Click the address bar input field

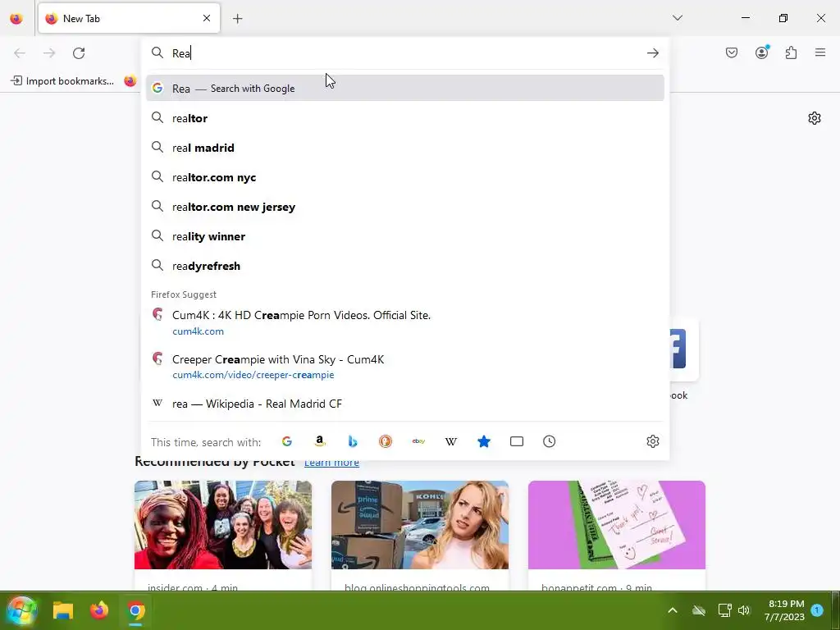[x=405, y=53]
